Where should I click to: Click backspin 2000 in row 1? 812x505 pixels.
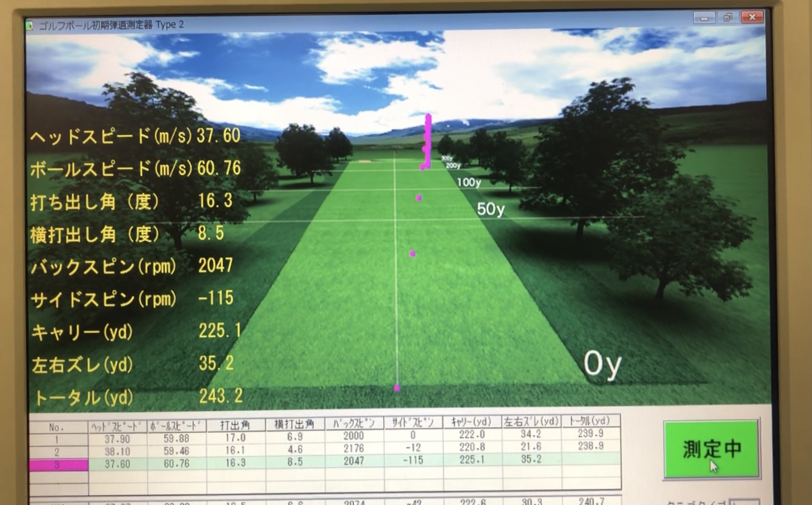point(354,436)
